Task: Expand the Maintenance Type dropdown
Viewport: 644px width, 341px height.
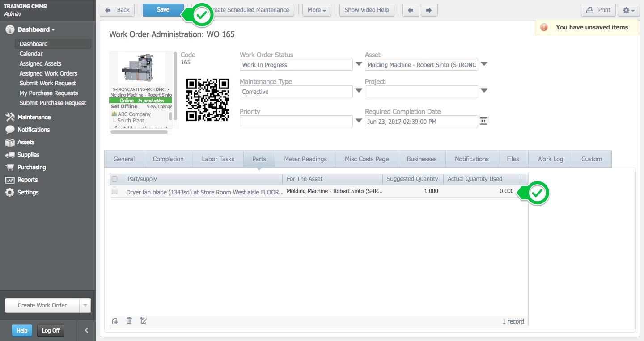Action: pos(359,91)
